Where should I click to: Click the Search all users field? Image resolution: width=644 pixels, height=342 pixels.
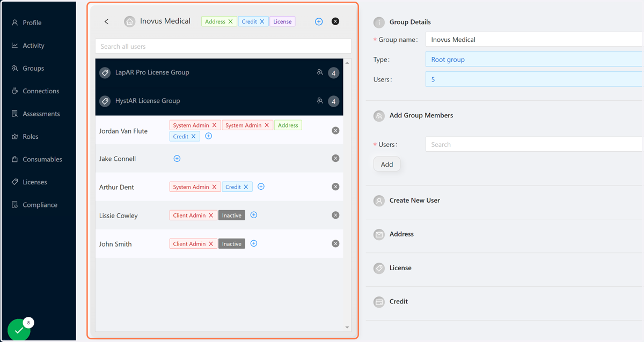click(x=223, y=46)
